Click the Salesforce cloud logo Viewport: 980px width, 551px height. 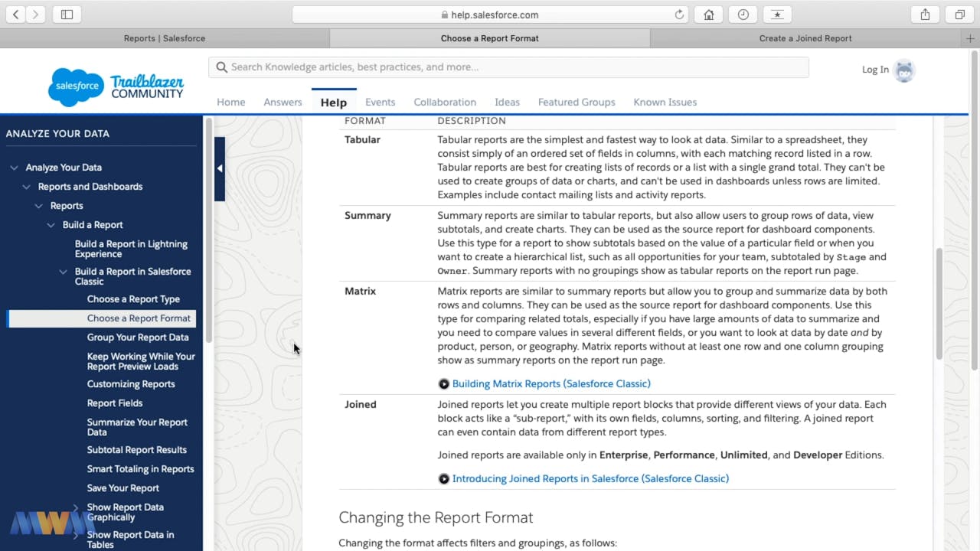76,86
